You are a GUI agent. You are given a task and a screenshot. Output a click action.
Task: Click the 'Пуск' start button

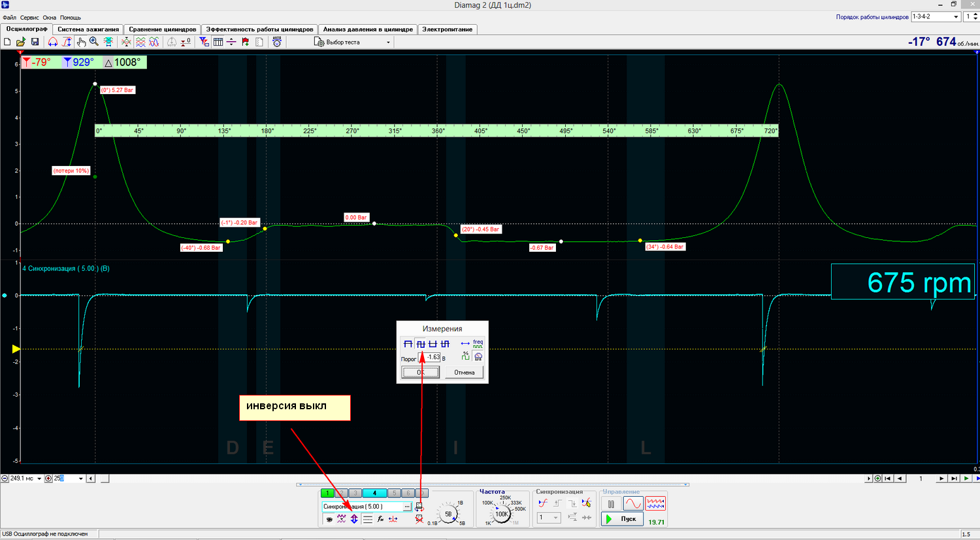point(623,518)
